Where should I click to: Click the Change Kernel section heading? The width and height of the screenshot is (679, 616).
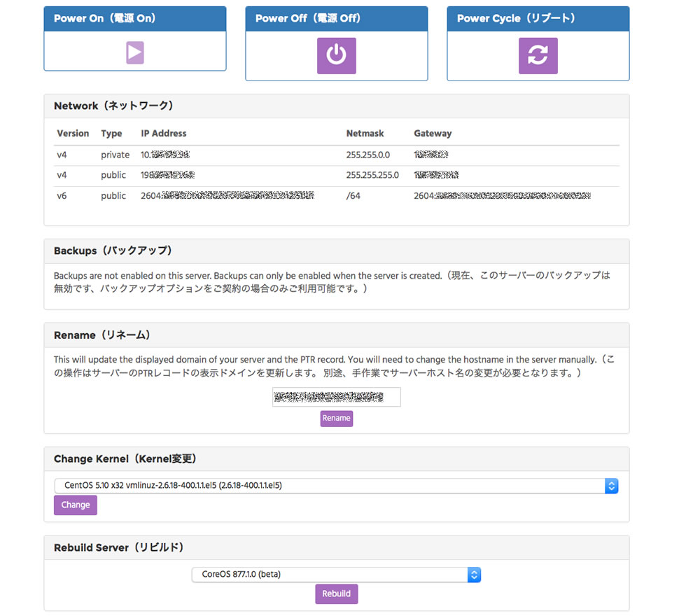(x=125, y=459)
